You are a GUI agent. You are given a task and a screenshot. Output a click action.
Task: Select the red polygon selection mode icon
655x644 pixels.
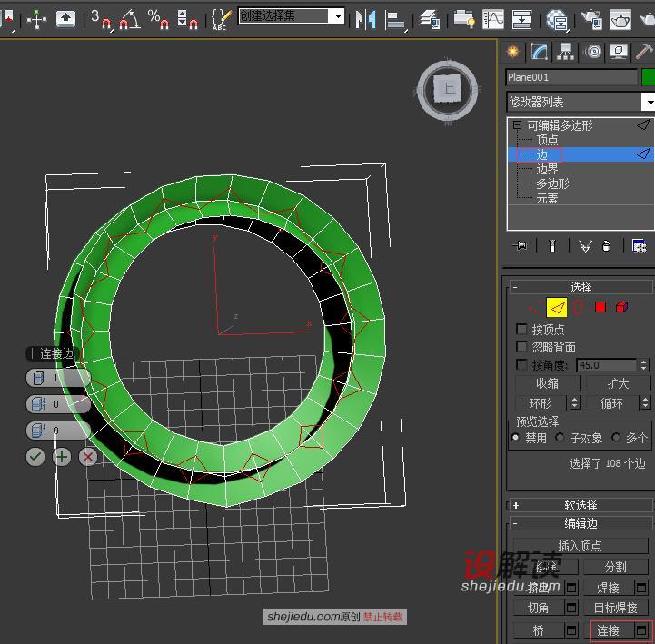coord(600,308)
